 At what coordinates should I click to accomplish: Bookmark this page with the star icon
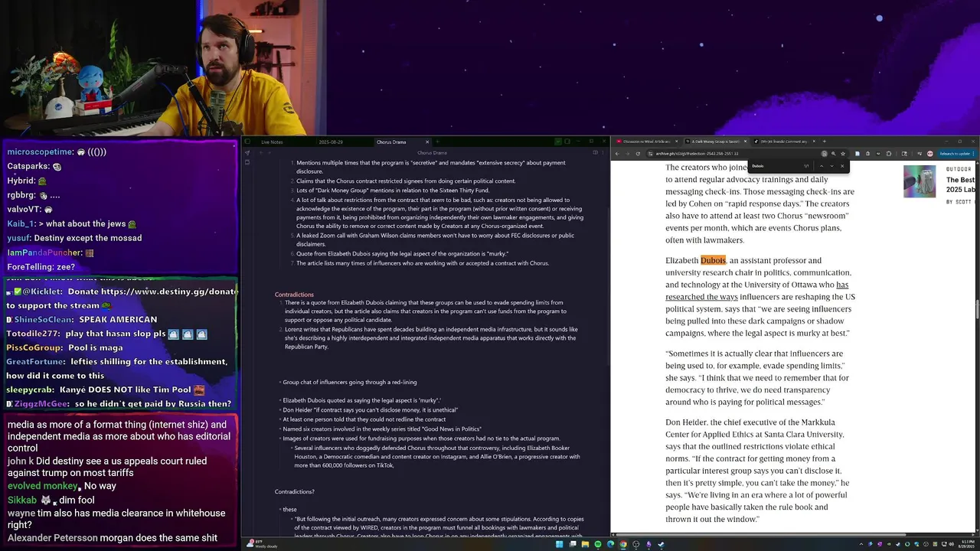[x=842, y=154]
